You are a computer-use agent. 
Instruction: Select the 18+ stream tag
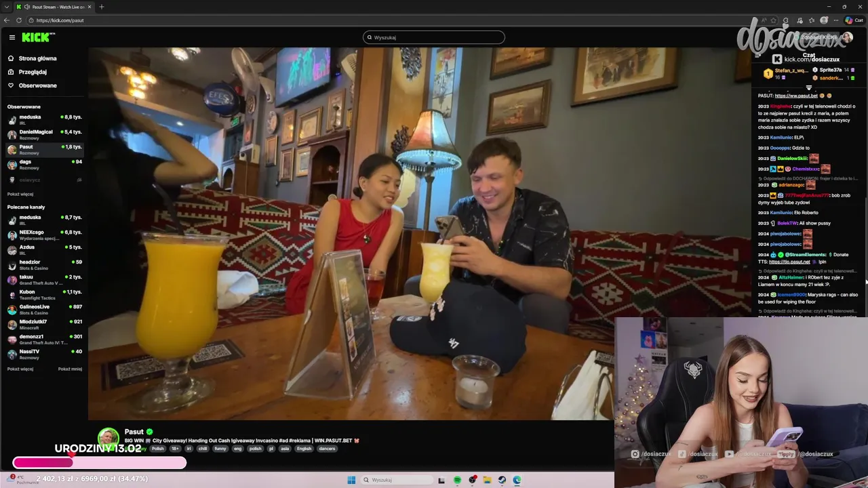[175, 449]
